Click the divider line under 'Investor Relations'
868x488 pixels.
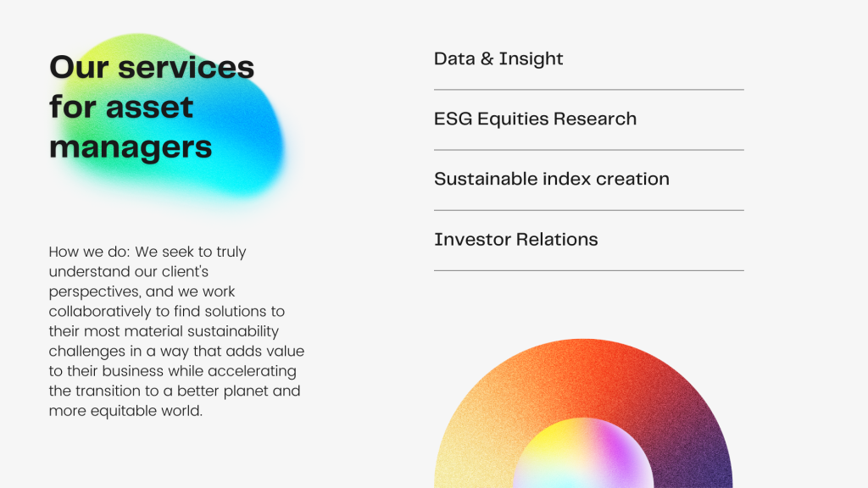click(588, 270)
